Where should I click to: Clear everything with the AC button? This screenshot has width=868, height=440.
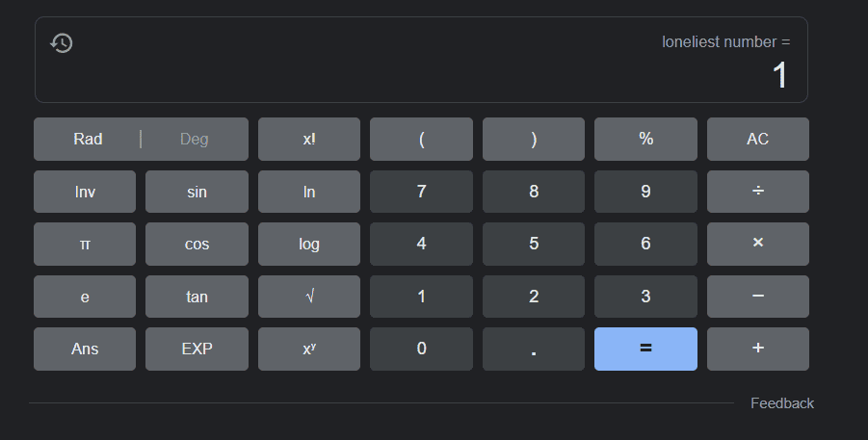point(757,139)
